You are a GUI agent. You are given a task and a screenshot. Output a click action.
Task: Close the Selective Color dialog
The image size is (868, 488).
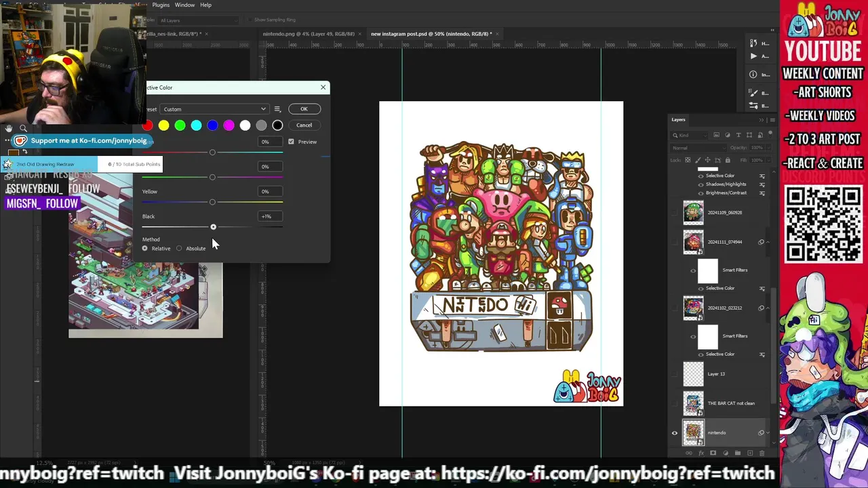coord(323,87)
